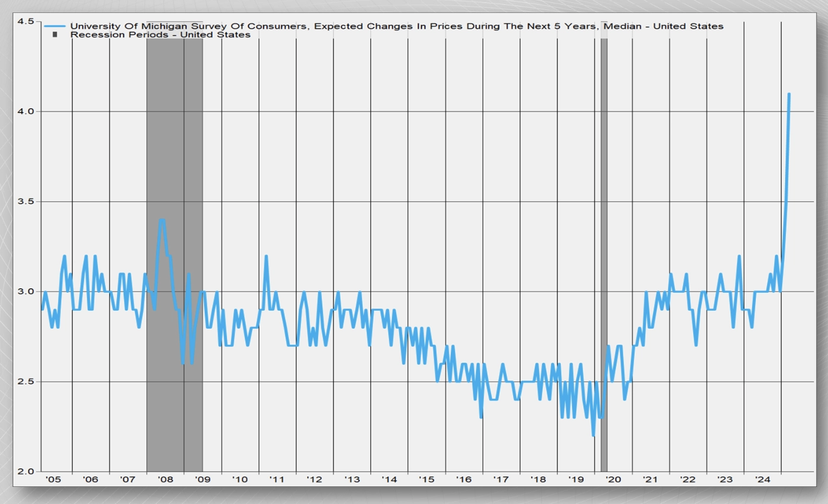Screen dimensions: 828x504
Task: Click the line's lowest point near 2.2 in 2019
Action: (x=593, y=435)
